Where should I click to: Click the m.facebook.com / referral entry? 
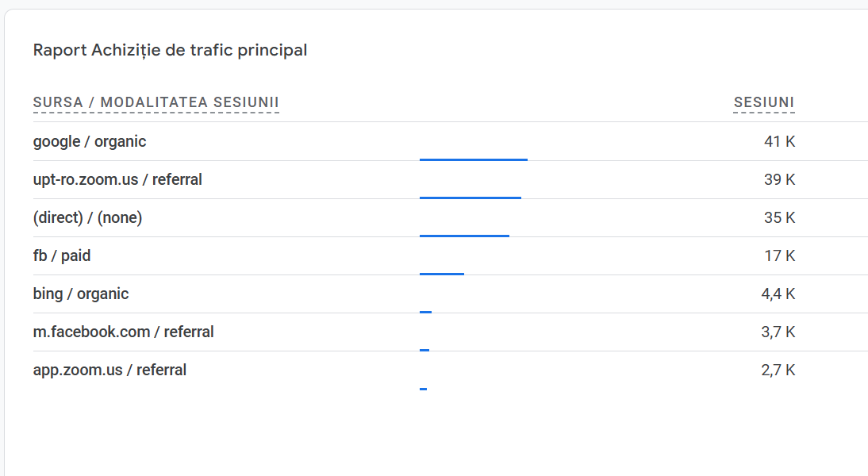(123, 332)
